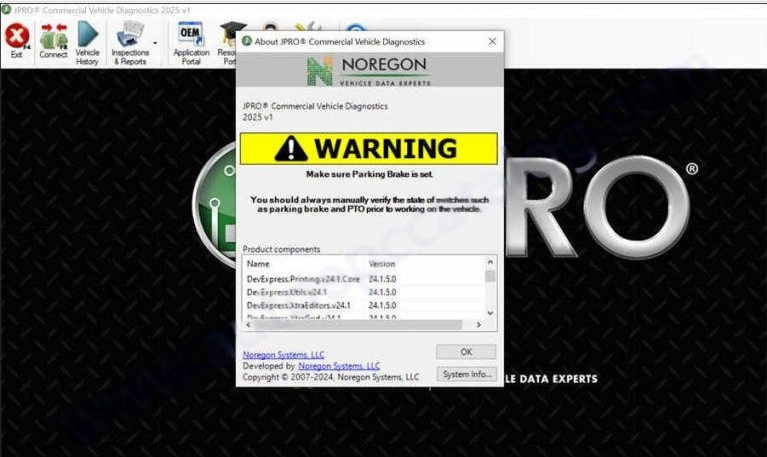Click OK in the About dialog
The image size is (767, 457).
[x=466, y=352]
